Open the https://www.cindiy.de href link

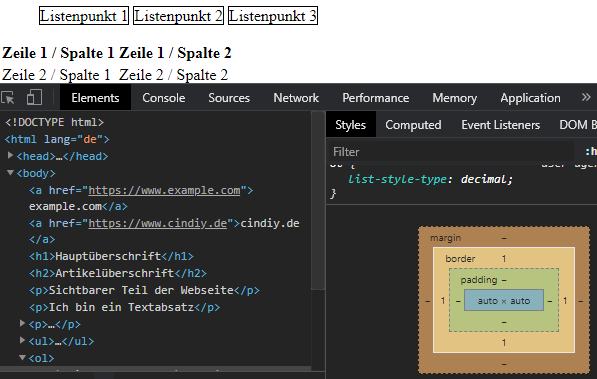[158, 223]
